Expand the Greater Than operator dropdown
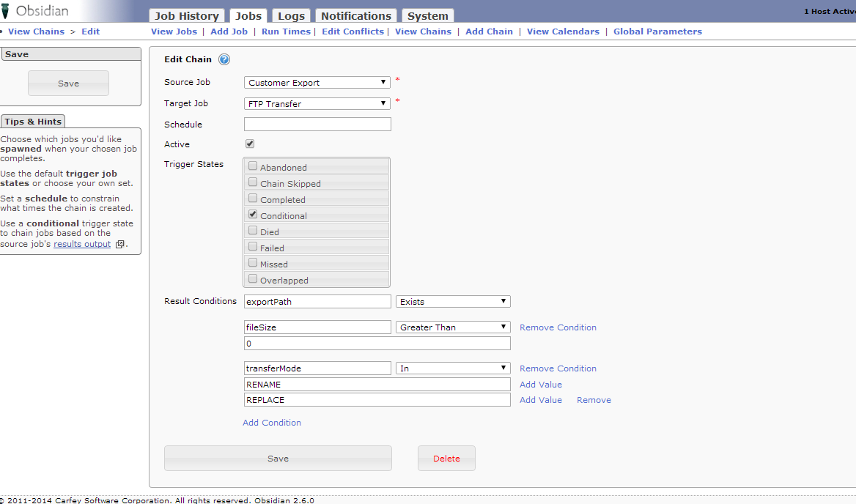856x504 pixels. coord(453,327)
